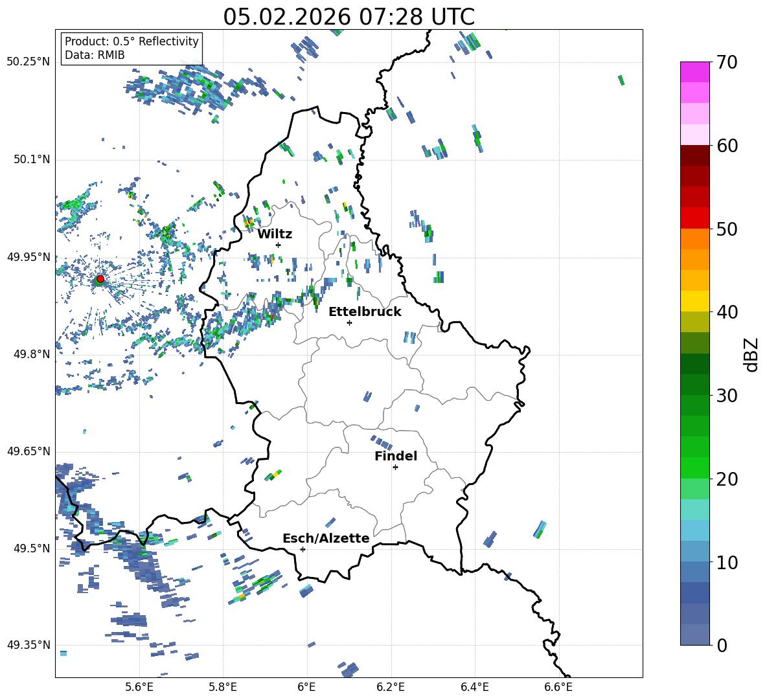
Task: Pick the yellow 40 dBZ colorbar color
Action: coord(694,301)
